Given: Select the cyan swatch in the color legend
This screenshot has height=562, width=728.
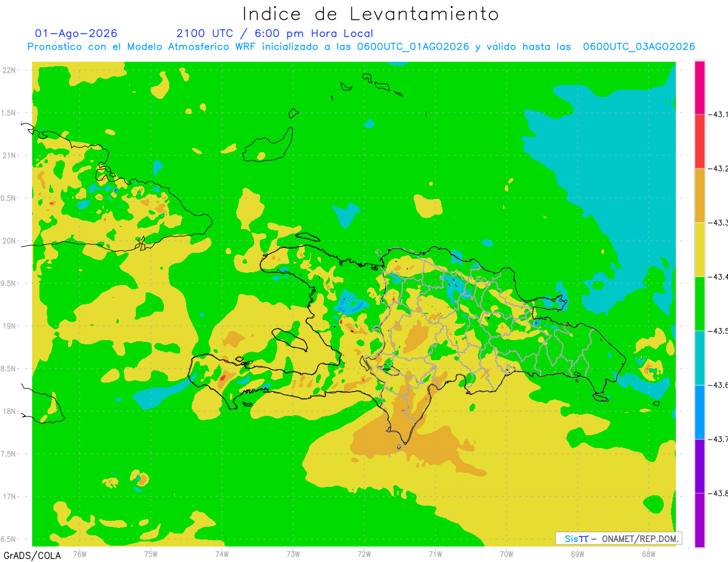Looking at the screenshot, I should (699, 358).
